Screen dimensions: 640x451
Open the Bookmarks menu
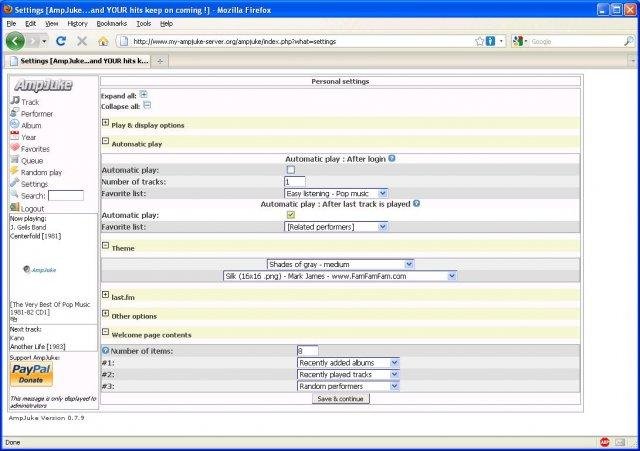pos(112,22)
